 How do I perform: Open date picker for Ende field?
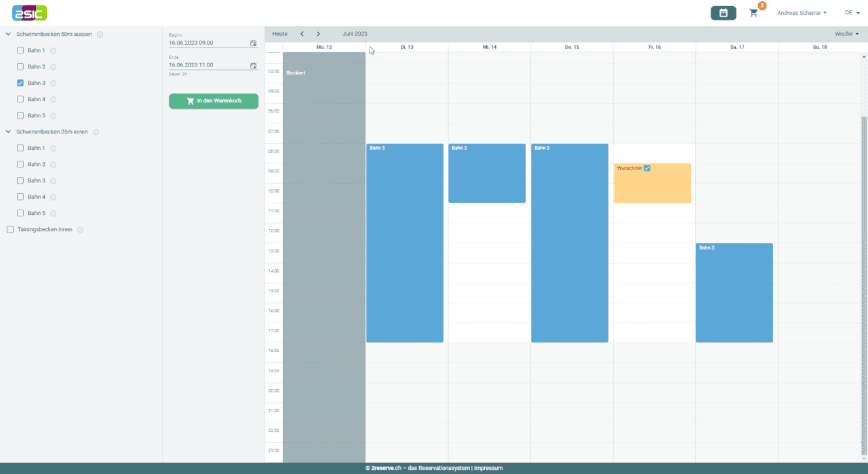click(x=253, y=66)
